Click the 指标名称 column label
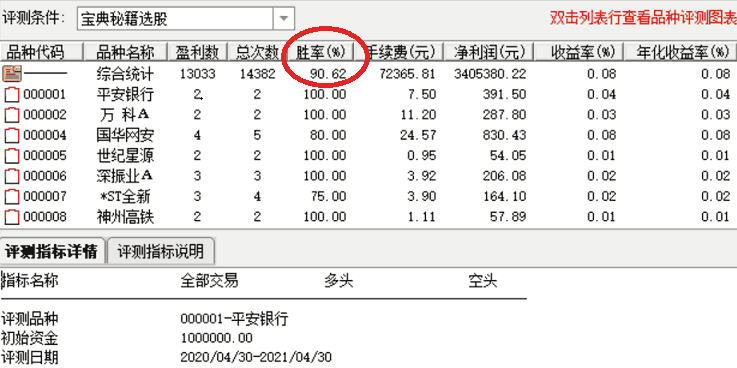 pyautogui.click(x=30, y=281)
